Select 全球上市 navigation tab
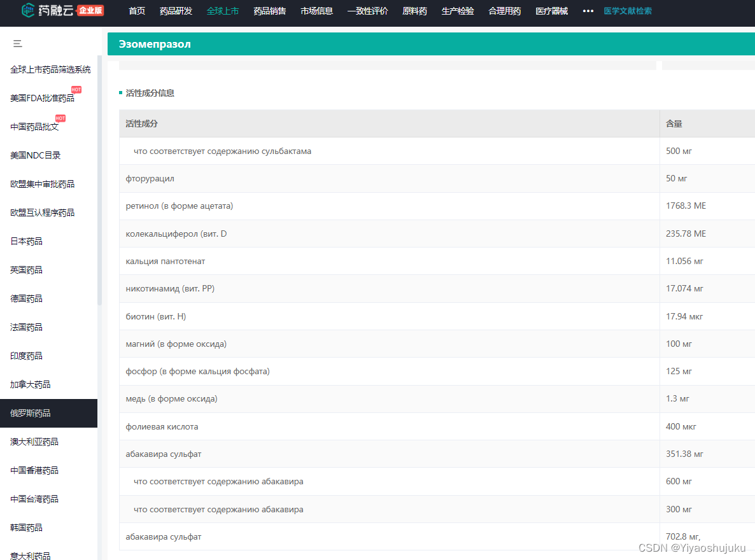 click(x=222, y=11)
